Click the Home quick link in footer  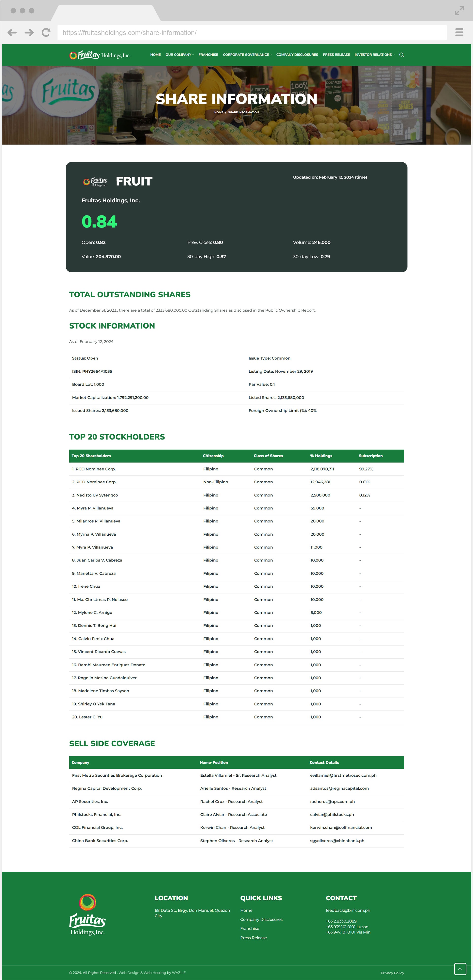pos(246,910)
